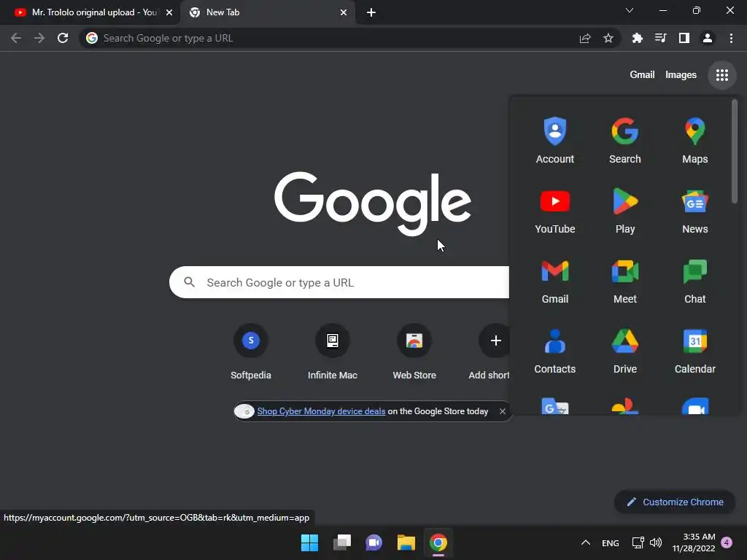The image size is (747, 560).
Task: Open the ENG language switcher
Action: point(610,542)
